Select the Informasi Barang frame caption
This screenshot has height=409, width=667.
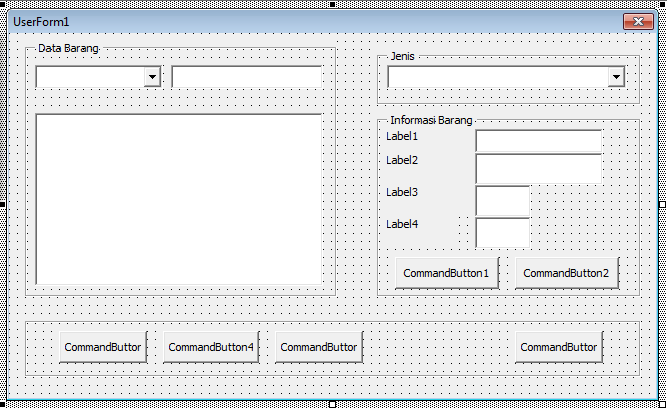point(431,120)
